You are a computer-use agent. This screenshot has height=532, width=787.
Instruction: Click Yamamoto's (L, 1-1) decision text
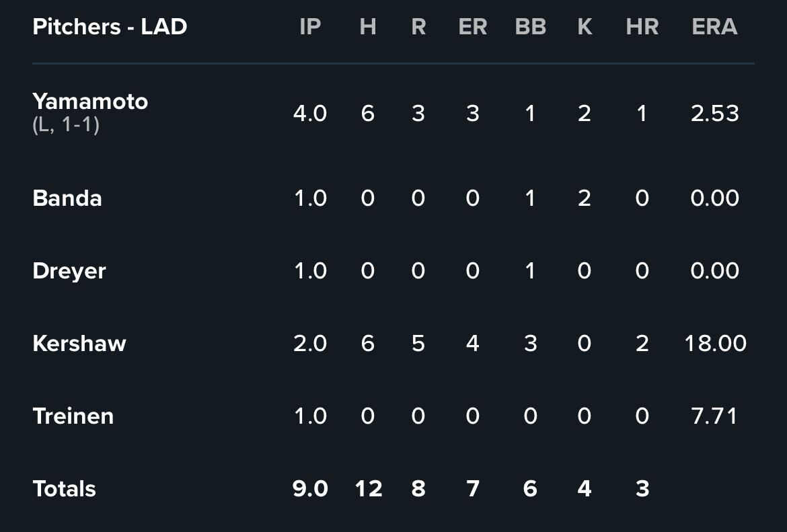[x=66, y=125]
